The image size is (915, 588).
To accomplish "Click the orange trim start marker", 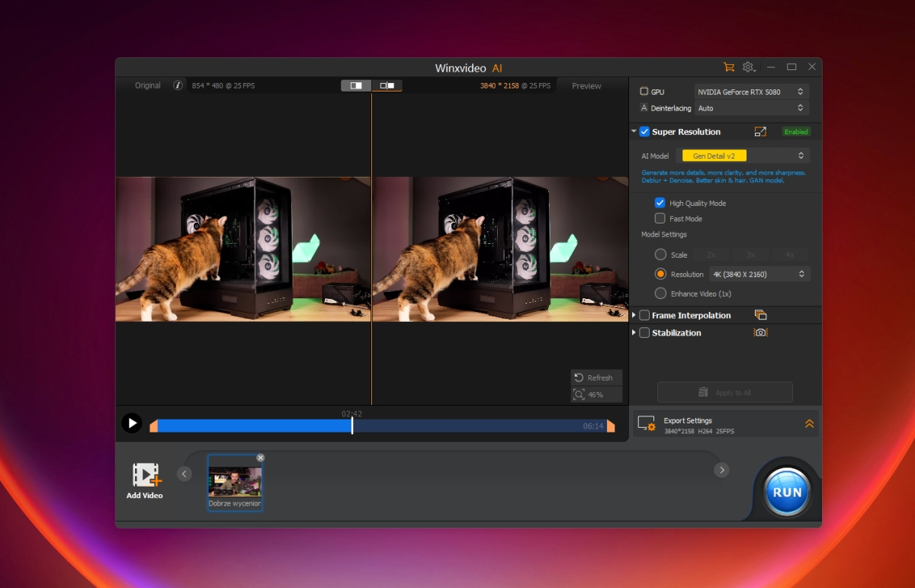I will click(x=153, y=426).
